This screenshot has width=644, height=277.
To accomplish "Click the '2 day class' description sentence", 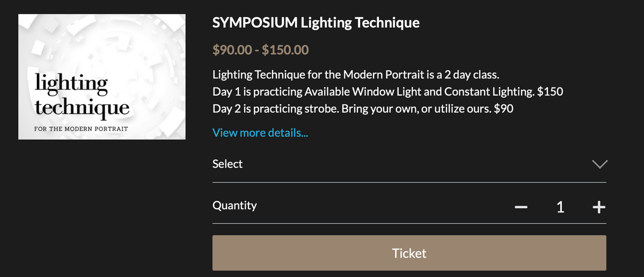I will tap(356, 74).
